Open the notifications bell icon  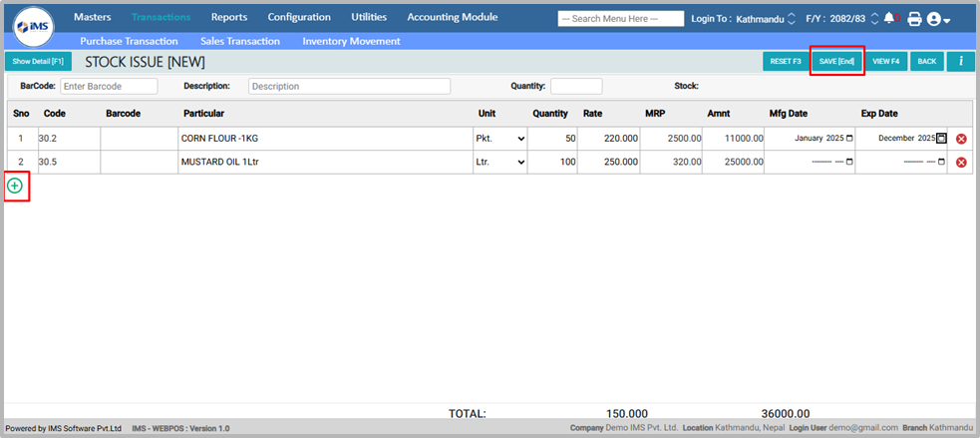889,18
